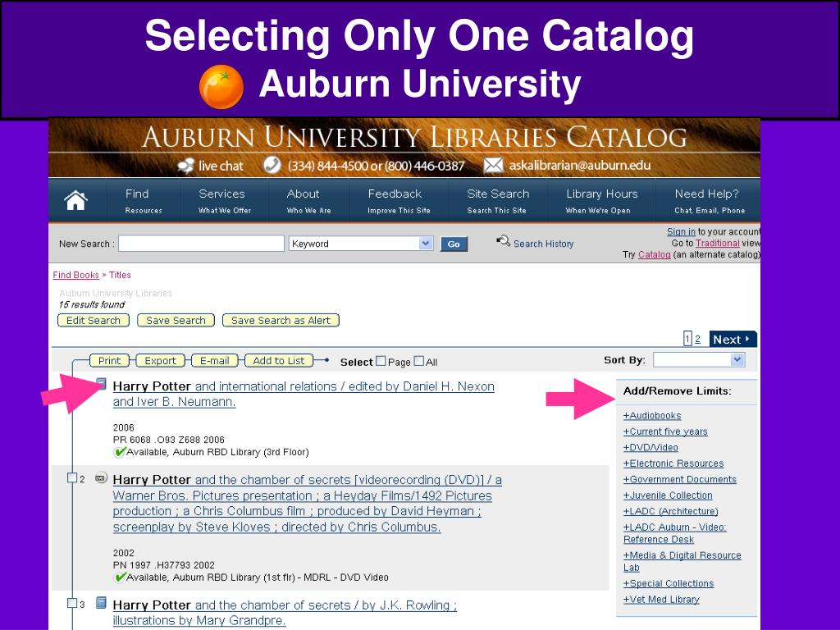Open the Sort By dropdown
The image size is (840, 630).
[x=699, y=360]
